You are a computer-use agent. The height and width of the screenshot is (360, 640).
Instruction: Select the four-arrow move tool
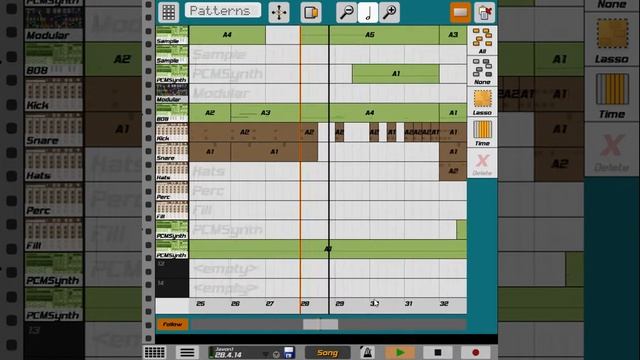pos(279,12)
